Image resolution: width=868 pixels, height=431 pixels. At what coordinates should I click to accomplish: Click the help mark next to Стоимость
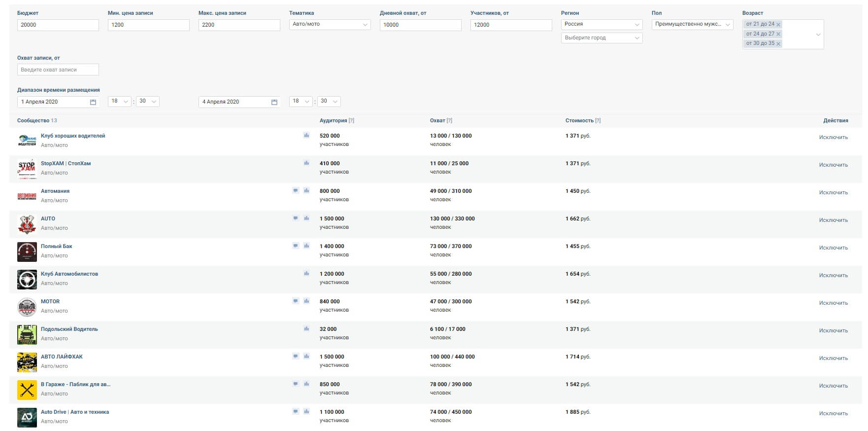pos(598,120)
